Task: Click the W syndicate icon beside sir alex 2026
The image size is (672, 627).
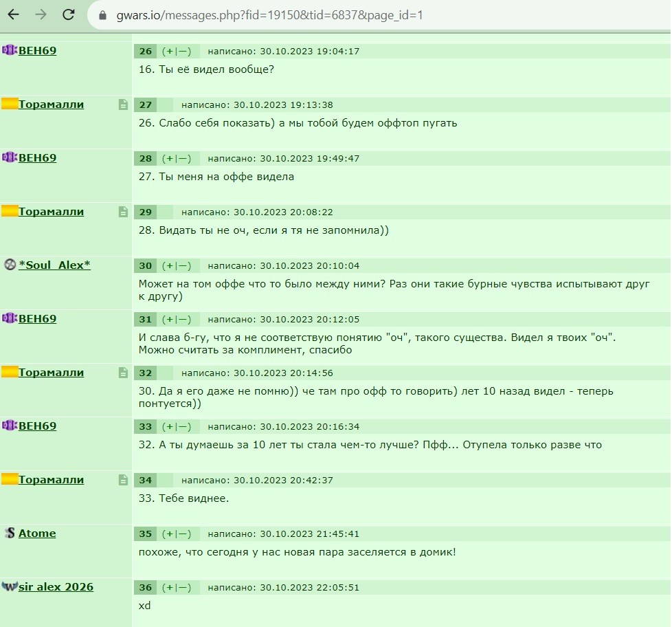Action: click(10, 586)
